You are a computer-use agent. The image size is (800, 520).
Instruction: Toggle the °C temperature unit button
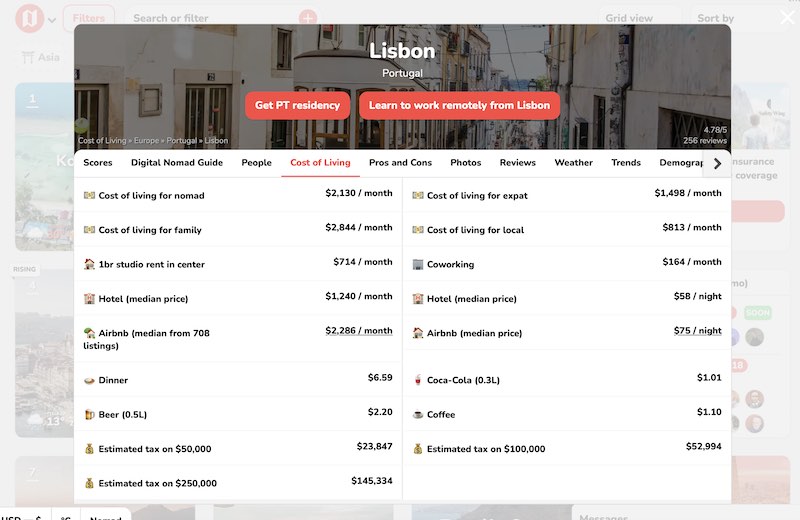(66, 516)
